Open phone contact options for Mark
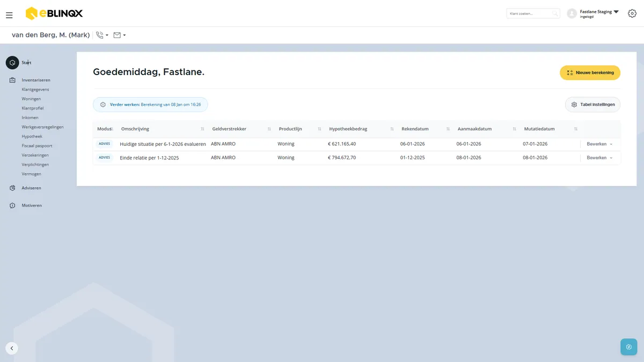 click(102, 35)
